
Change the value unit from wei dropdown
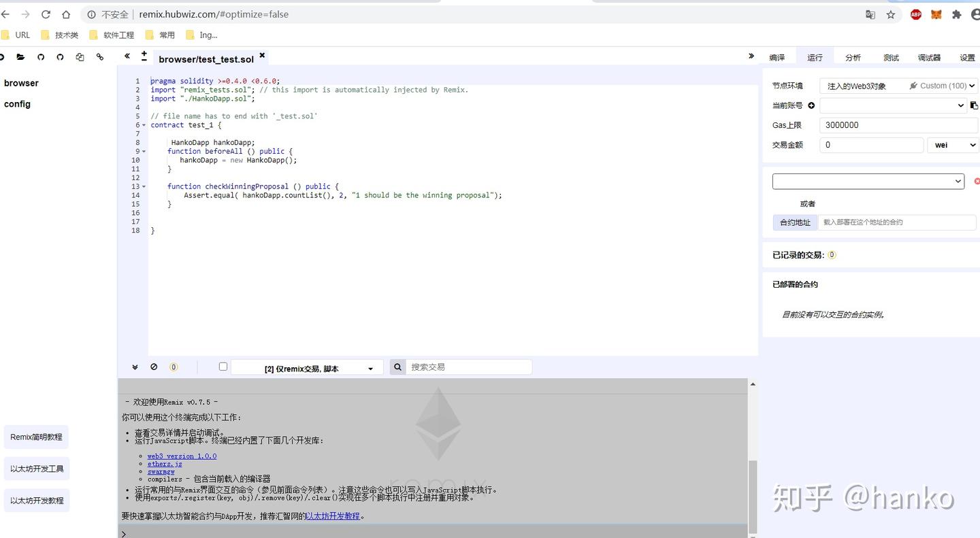pos(952,144)
